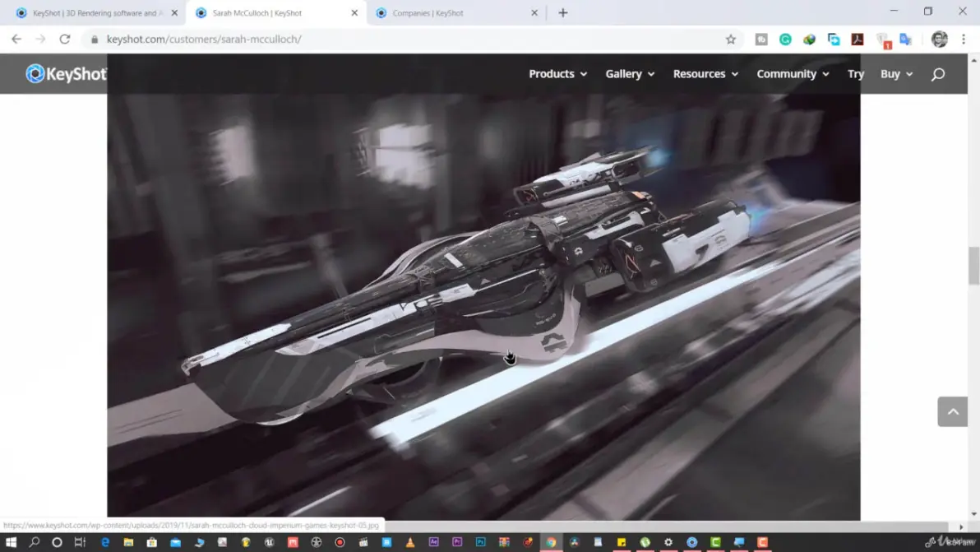Launch Microsoft Edge from the taskbar
Screen dimensions: 980x552
104,542
